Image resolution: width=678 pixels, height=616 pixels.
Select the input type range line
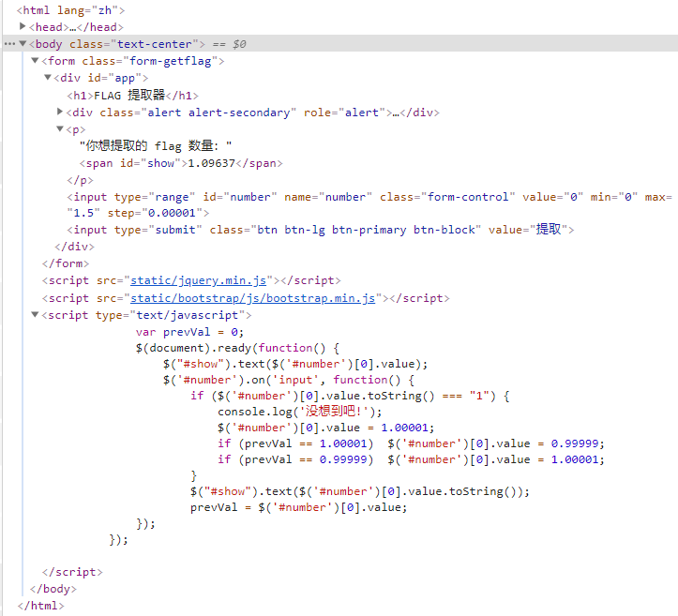tap(369, 204)
